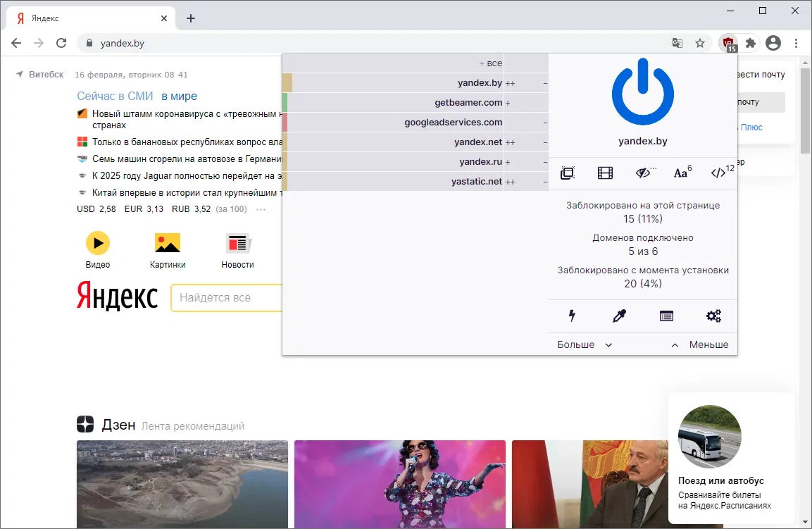Select getbeamer.com domain row
812x529 pixels.
click(415, 103)
